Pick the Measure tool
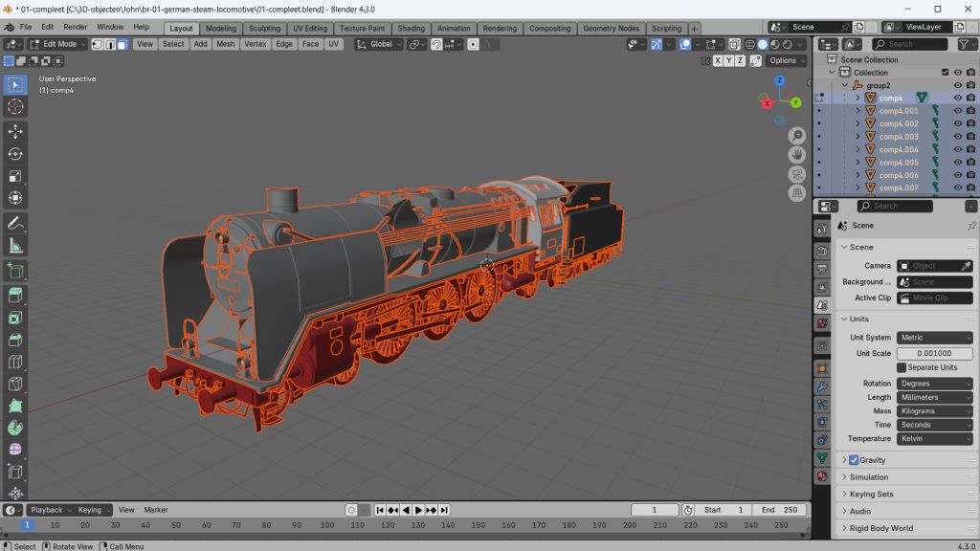The width and height of the screenshot is (980, 551). [x=15, y=246]
